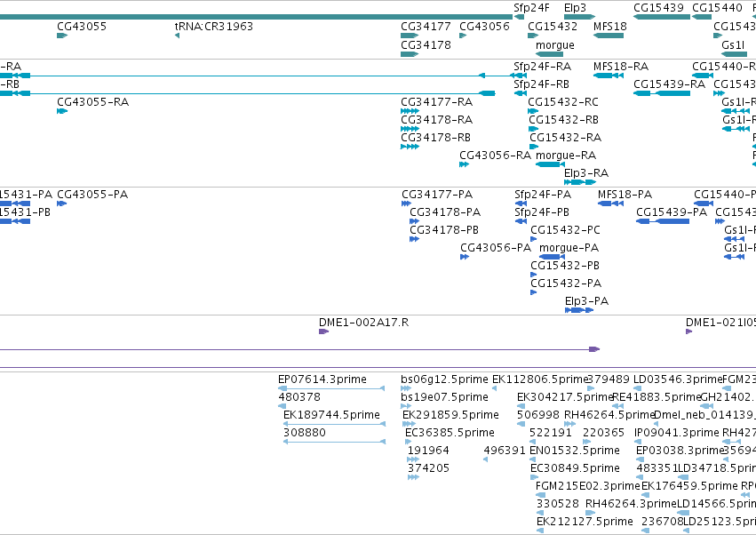
Task: Open the EK291859.5prime EST label
Action: pyautogui.click(x=450, y=415)
